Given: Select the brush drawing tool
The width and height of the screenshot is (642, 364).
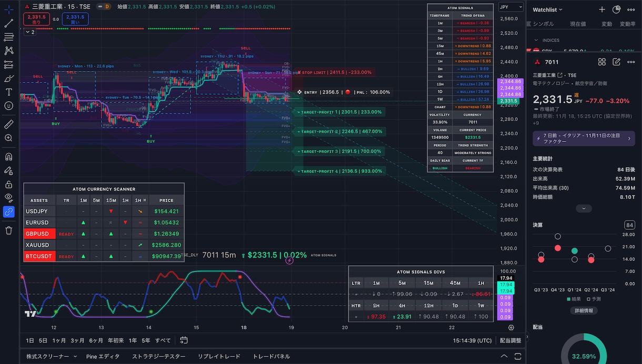Looking at the screenshot, I should (x=8, y=78).
